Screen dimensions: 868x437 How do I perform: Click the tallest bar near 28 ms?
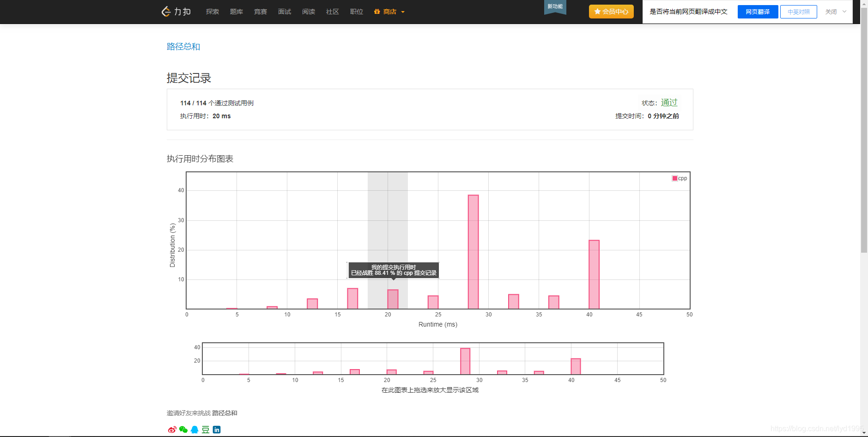point(473,252)
